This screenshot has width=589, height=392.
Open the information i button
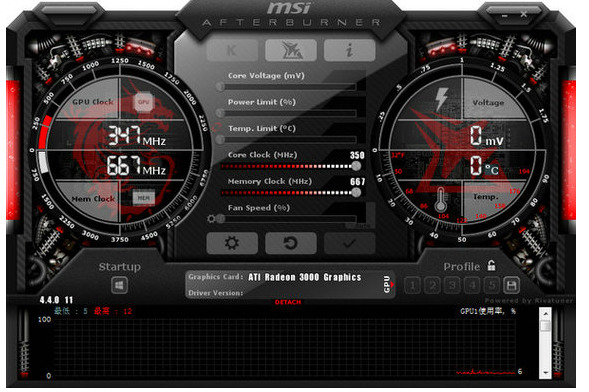click(x=349, y=50)
